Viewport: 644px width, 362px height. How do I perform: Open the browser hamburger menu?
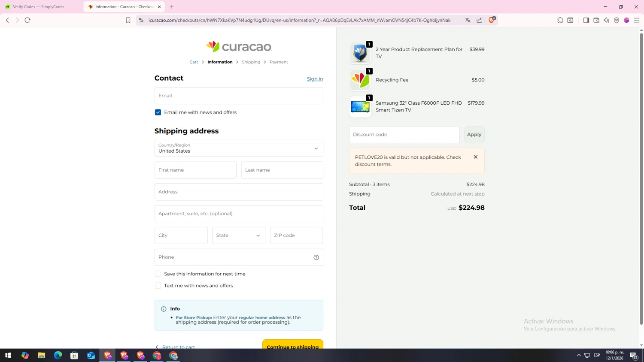637,20
